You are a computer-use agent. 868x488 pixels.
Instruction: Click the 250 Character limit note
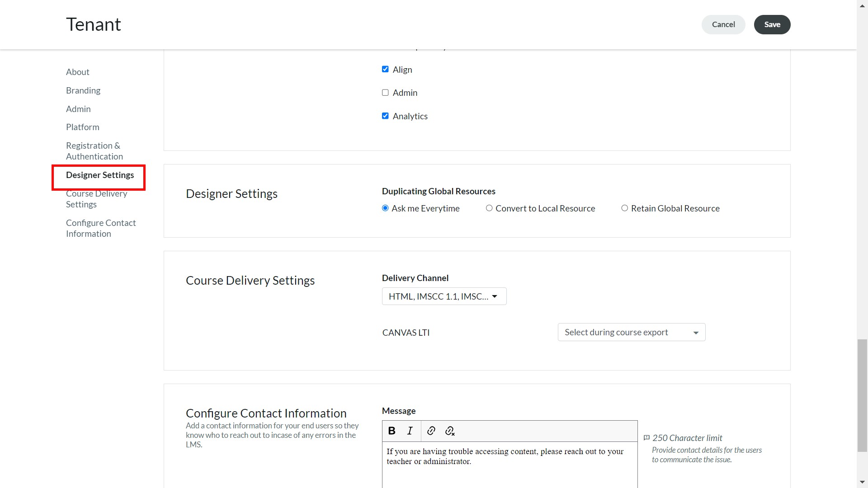tap(687, 438)
